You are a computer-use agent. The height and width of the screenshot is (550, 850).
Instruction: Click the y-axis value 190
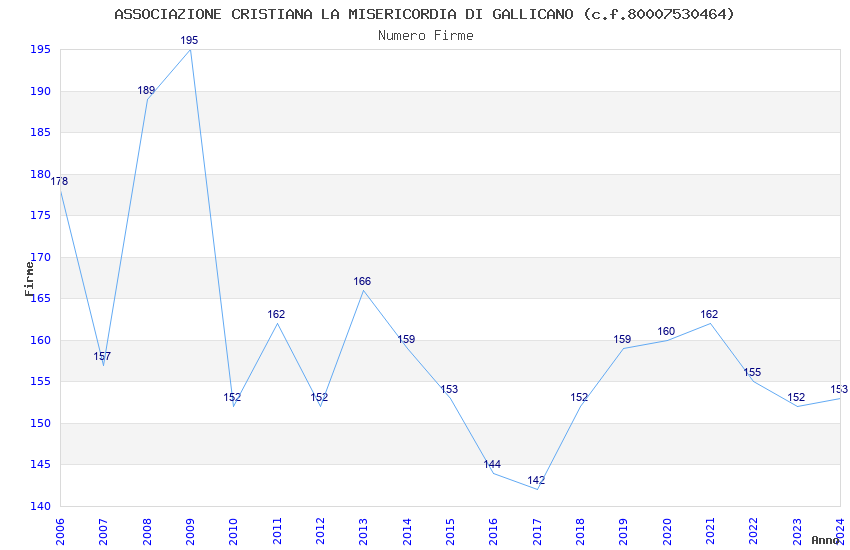pos(41,91)
